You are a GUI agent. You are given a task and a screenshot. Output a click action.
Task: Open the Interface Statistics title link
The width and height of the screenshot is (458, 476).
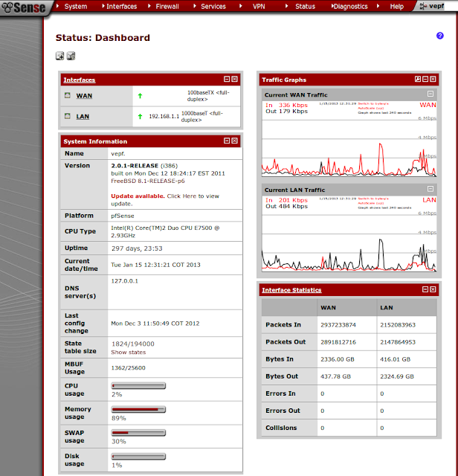coord(291,290)
